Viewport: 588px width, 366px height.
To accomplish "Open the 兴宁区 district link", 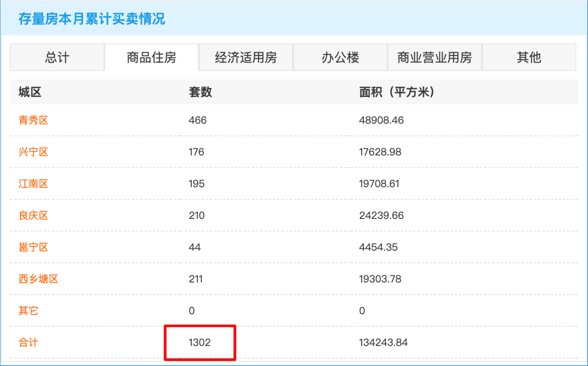I will pyautogui.click(x=33, y=152).
